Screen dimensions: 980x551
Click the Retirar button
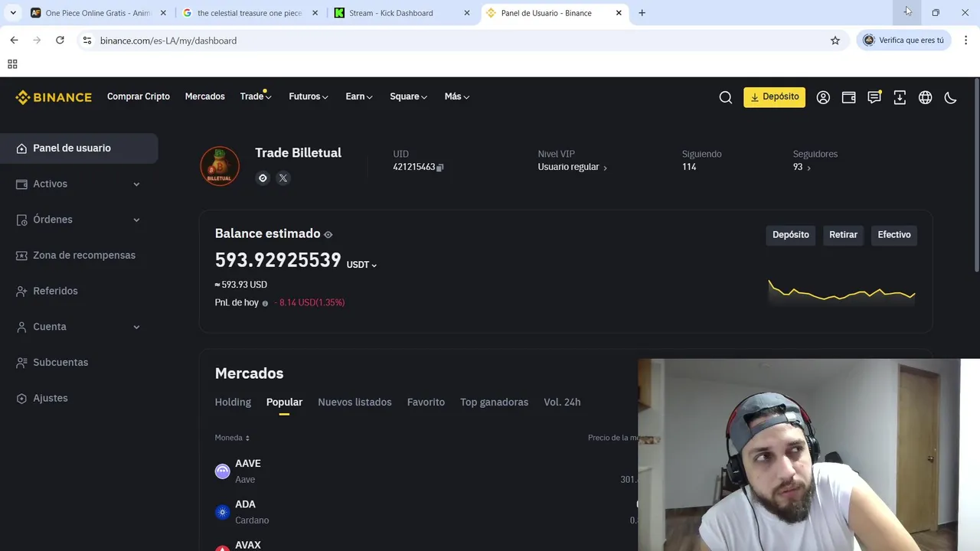coord(843,235)
